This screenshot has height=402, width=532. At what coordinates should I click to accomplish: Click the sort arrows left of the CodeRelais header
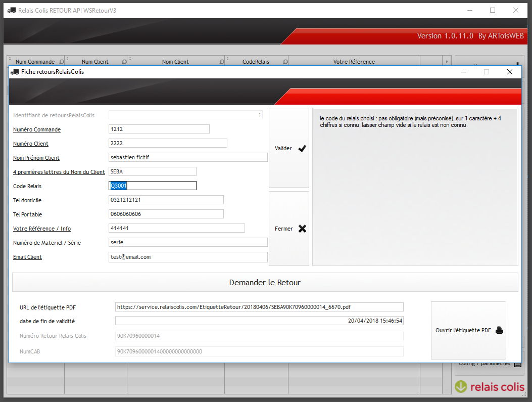point(227,59)
